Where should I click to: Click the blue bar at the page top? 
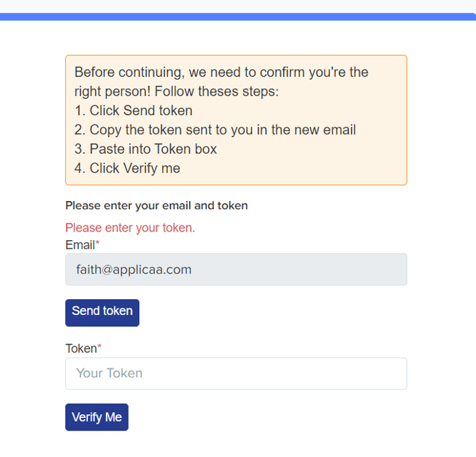coord(238,16)
